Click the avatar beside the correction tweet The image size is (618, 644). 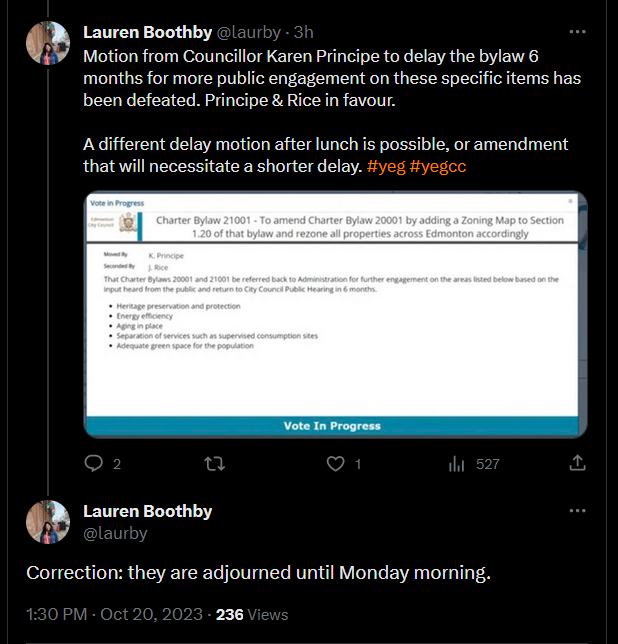(47, 522)
